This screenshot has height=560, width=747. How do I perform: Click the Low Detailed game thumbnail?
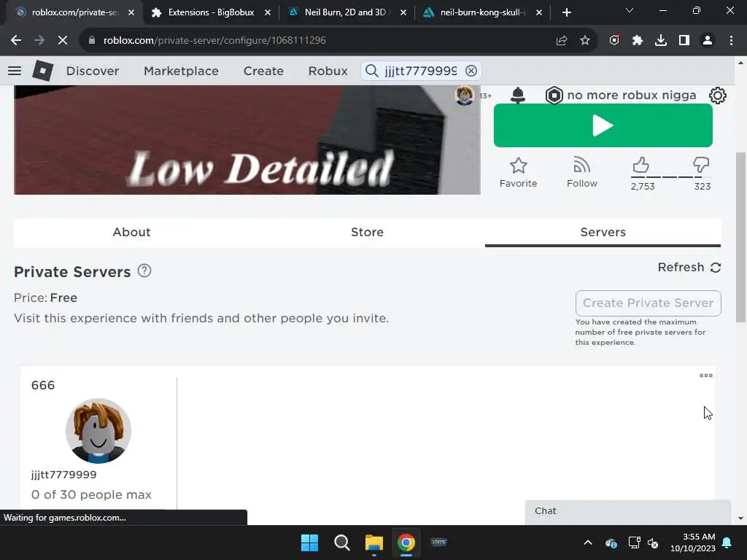(x=247, y=140)
